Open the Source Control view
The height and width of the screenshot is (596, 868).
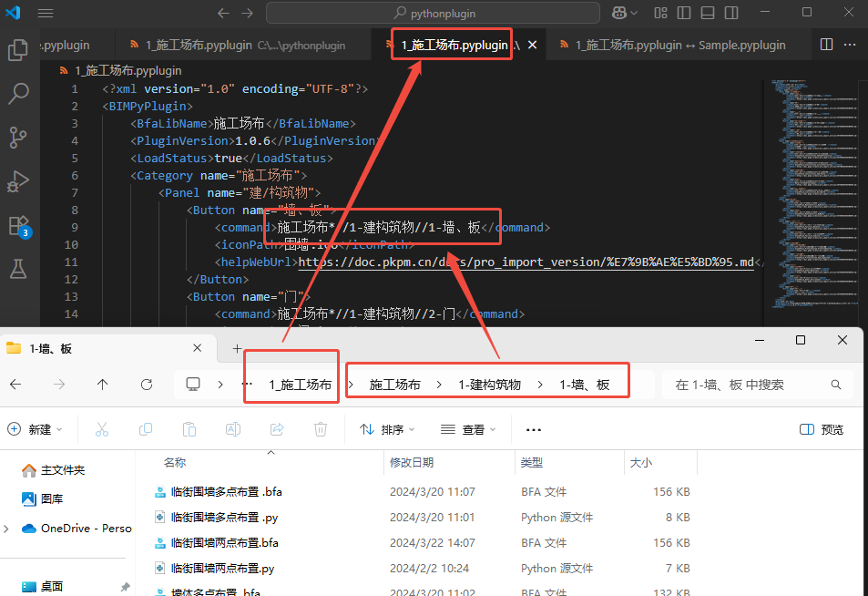[18, 137]
